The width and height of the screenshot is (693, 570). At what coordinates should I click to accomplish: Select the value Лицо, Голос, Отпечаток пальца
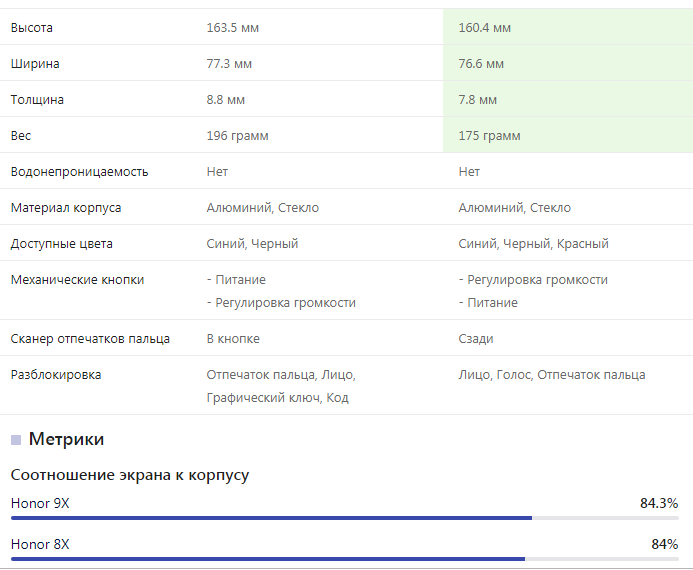click(552, 375)
